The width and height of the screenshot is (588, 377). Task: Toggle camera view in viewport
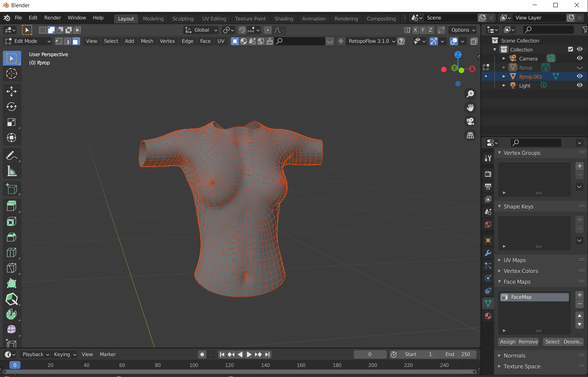(470, 122)
